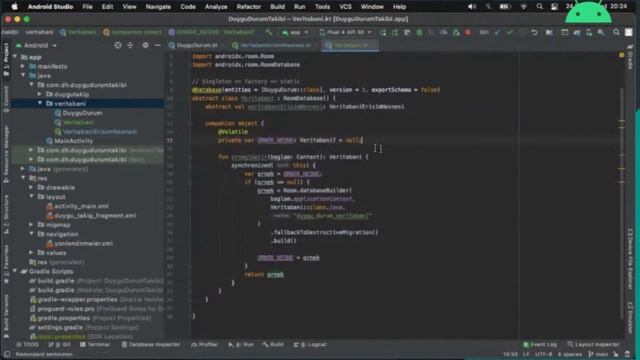Collapse the layout folder
The width and height of the screenshot is (640, 360).
pyautogui.click(x=31, y=197)
